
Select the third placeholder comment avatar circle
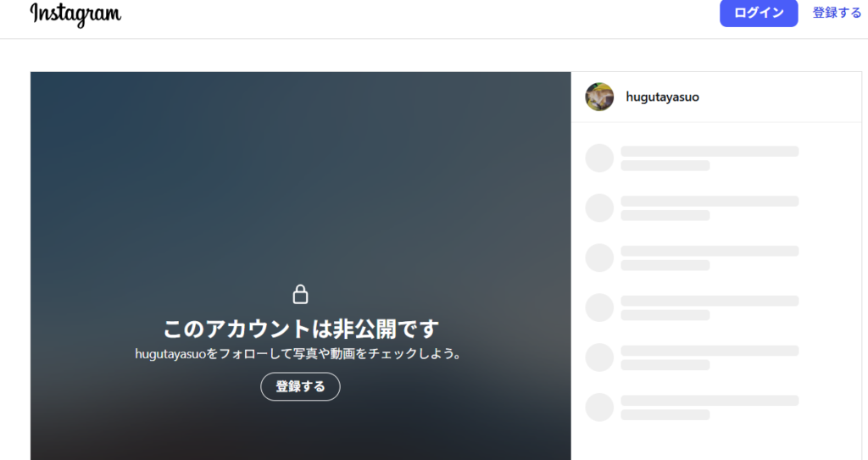(599, 258)
